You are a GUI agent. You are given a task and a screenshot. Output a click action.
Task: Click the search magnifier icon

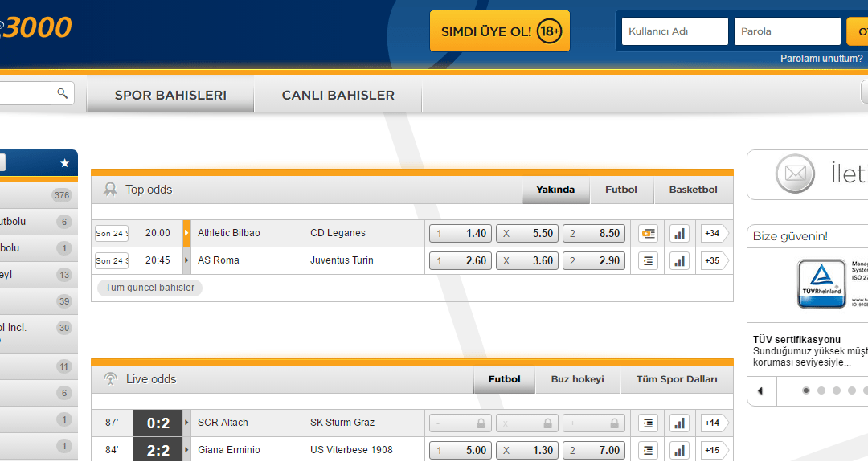63,93
